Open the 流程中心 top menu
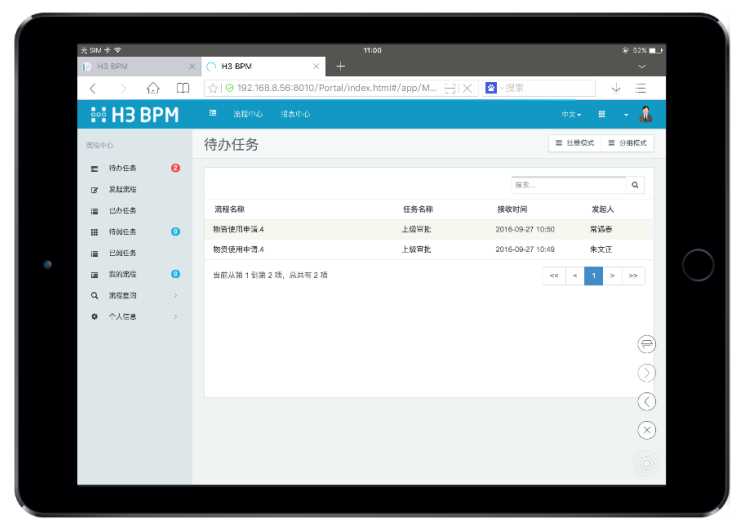The height and width of the screenshot is (526, 746). (x=248, y=114)
